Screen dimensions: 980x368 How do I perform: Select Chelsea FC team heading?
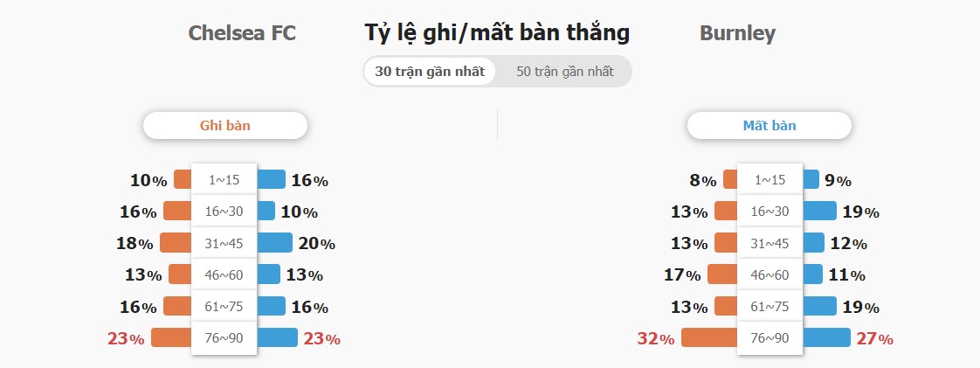tap(242, 33)
